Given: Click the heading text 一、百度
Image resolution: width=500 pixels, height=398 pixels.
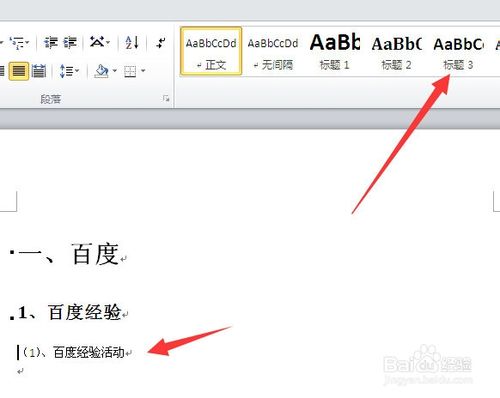Looking at the screenshot, I should pyautogui.click(x=69, y=254).
